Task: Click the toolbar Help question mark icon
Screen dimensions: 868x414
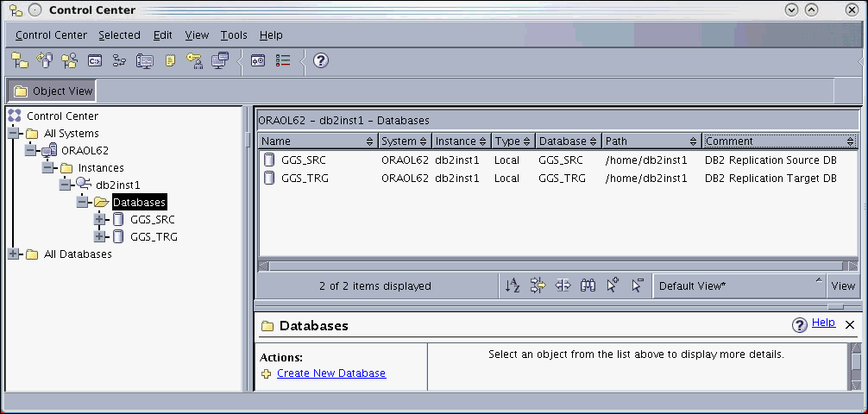Action: click(x=321, y=60)
